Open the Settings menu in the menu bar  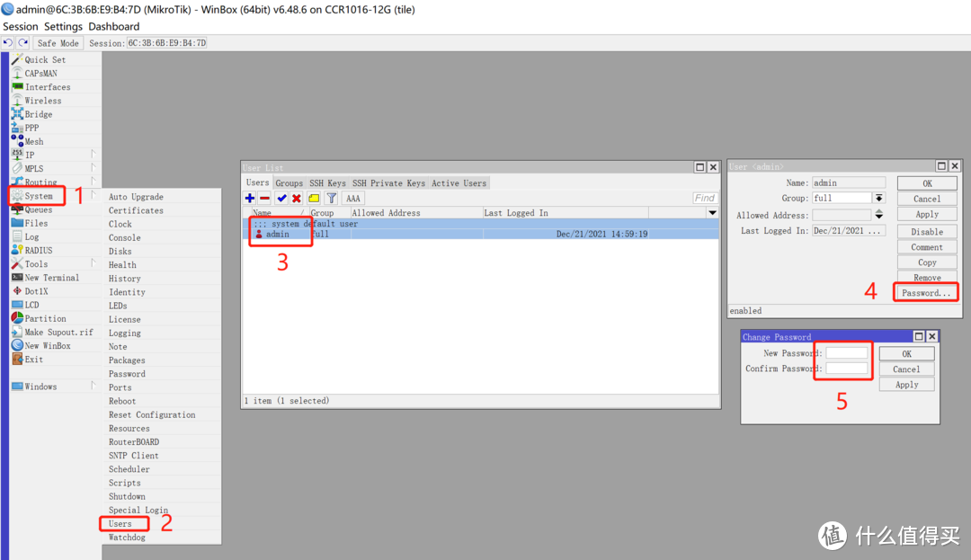(64, 27)
